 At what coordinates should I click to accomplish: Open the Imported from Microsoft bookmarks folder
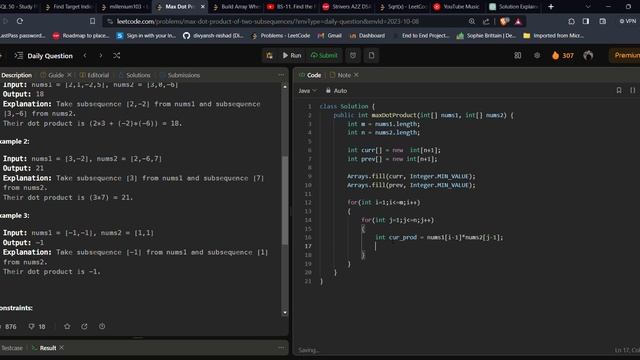pos(553,36)
